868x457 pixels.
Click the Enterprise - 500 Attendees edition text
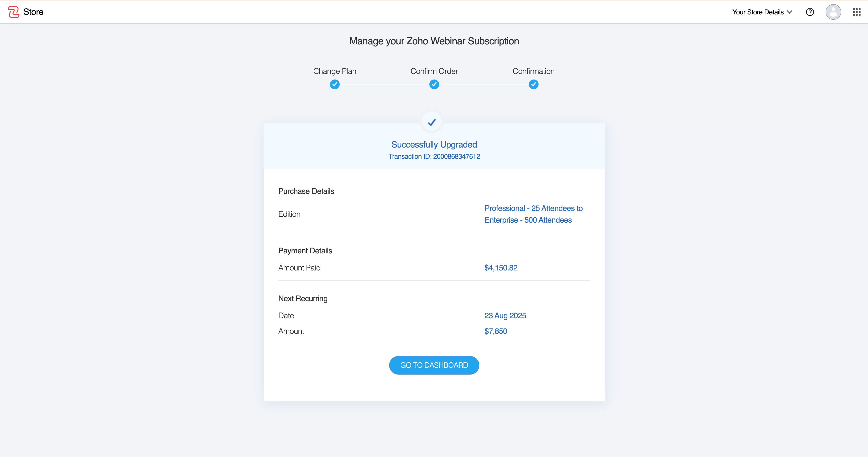528,220
